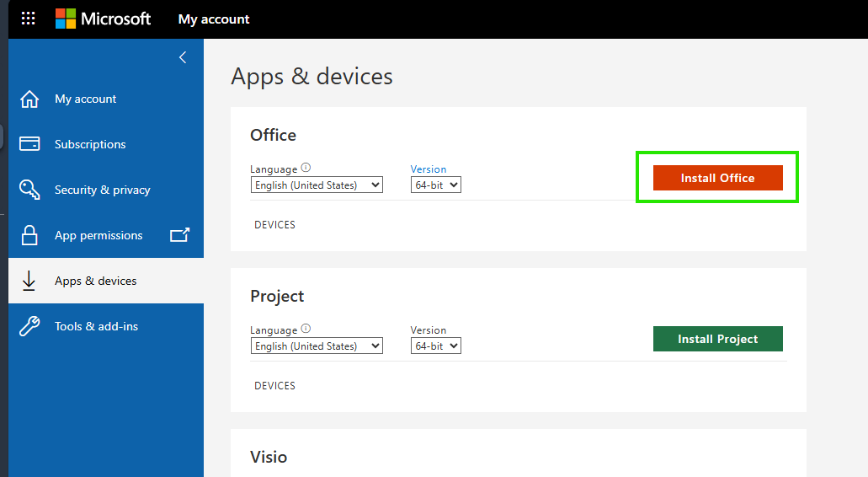
Task: Open Tools & add-ins menu item
Action: pyautogui.click(x=96, y=326)
